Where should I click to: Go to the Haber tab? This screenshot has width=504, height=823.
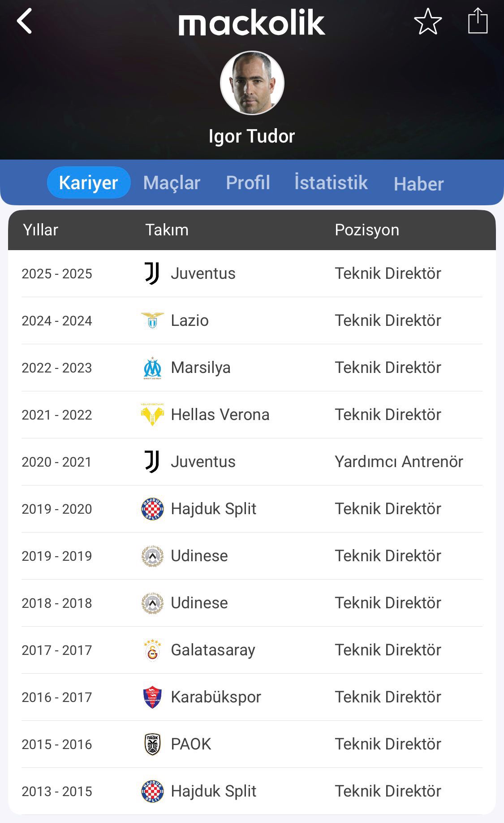point(418,184)
